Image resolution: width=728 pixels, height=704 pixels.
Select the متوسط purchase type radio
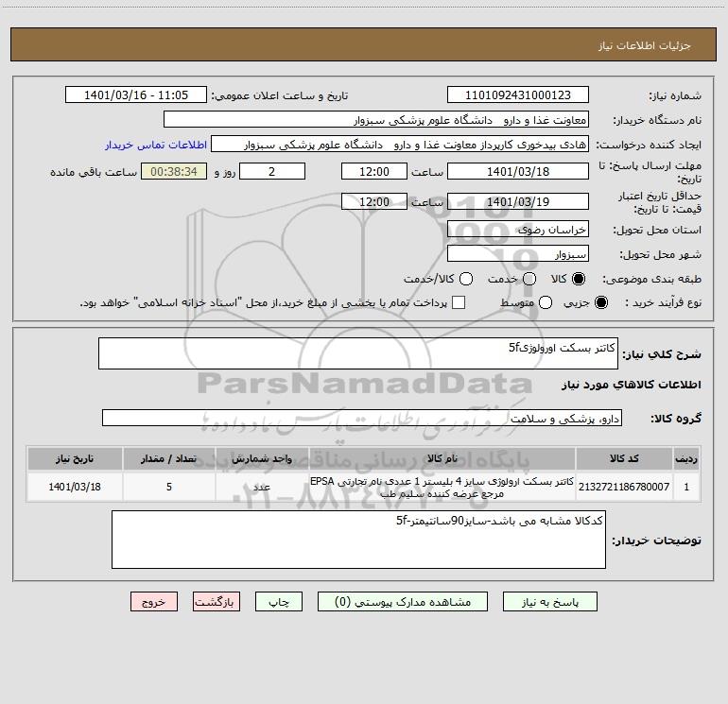[546, 302]
